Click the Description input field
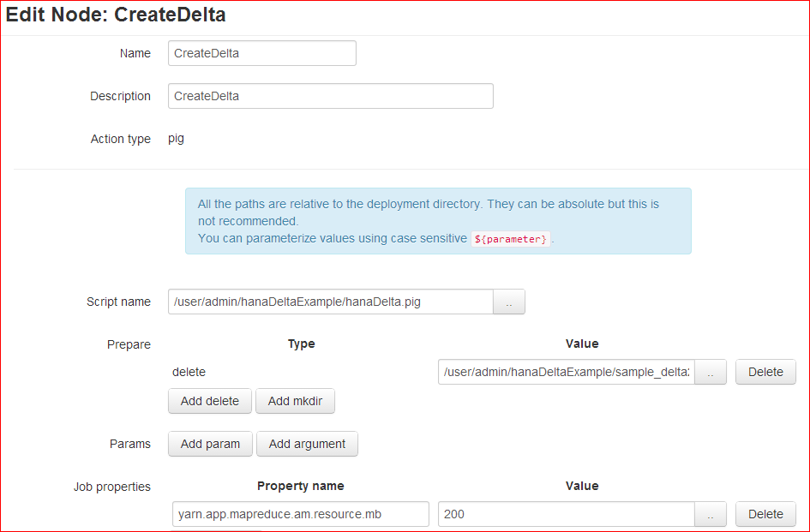810x532 pixels. click(x=331, y=96)
